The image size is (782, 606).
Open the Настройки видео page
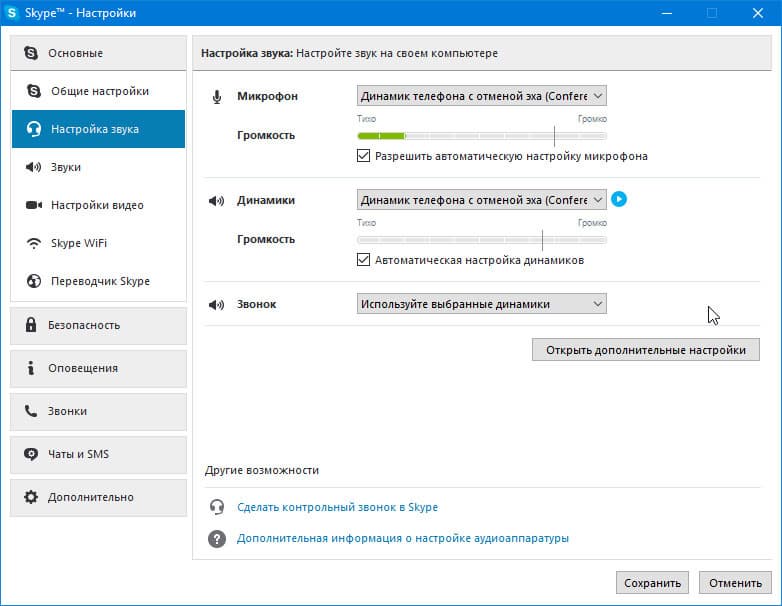pyautogui.click(x=98, y=205)
